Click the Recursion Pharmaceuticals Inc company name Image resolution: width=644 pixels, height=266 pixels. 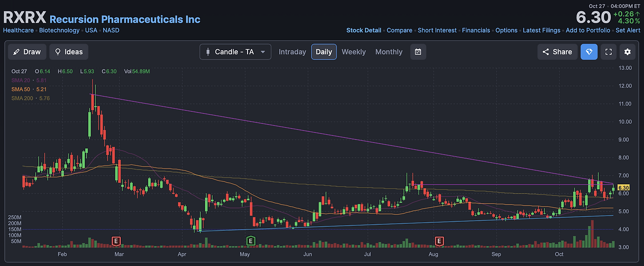(x=125, y=19)
